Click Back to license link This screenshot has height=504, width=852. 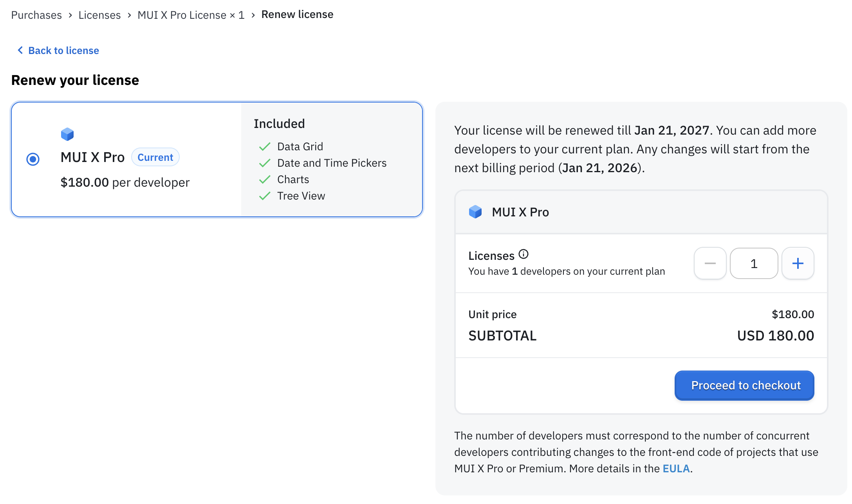(63, 50)
